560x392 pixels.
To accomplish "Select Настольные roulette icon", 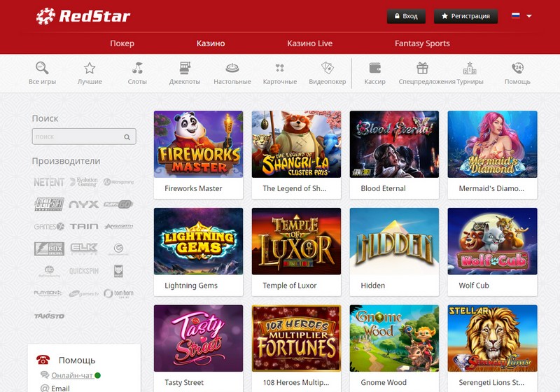I will coord(232,73).
